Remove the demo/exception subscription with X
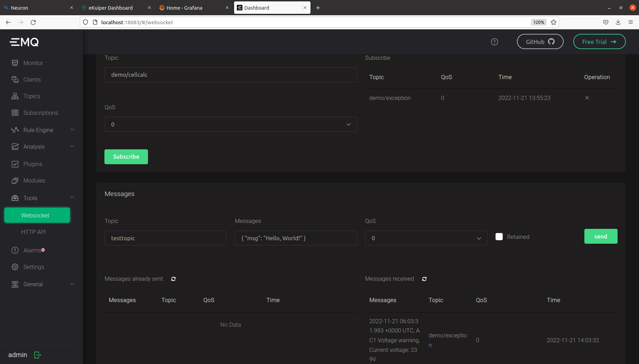Viewport: 639px width, 364px height. point(587,98)
